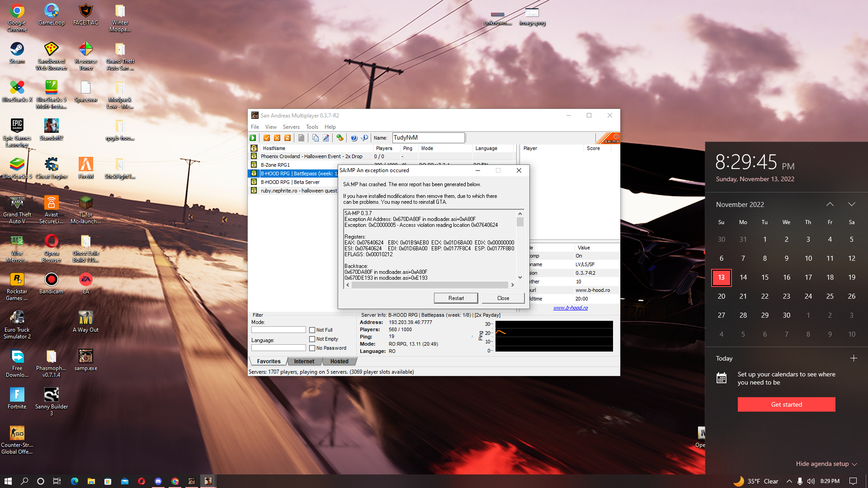Click the Name input field
The image size is (868, 488).
click(428, 138)
